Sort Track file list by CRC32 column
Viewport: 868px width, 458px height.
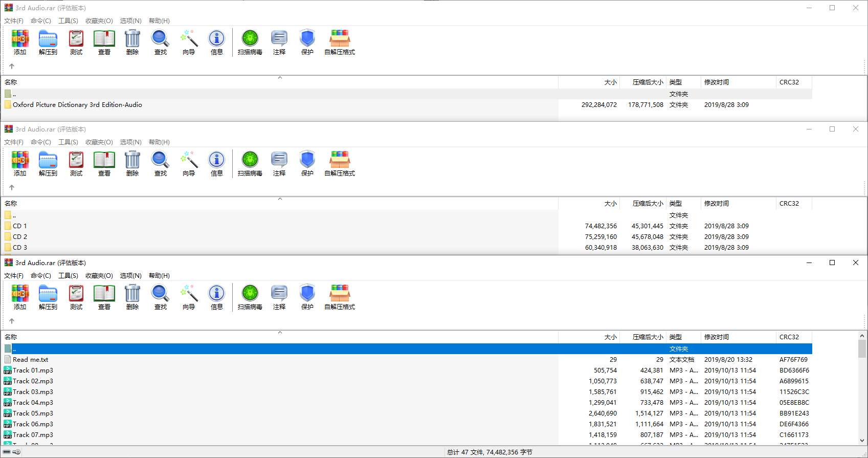(x=789, y=337)
